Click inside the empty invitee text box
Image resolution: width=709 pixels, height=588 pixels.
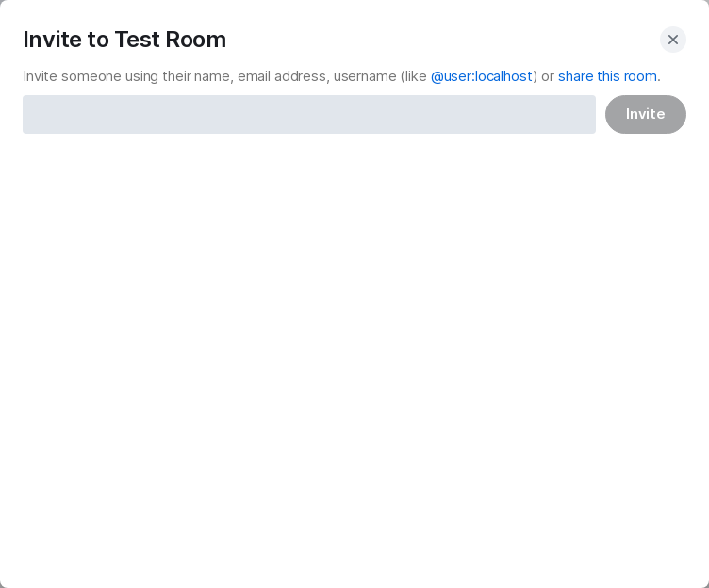309,114
